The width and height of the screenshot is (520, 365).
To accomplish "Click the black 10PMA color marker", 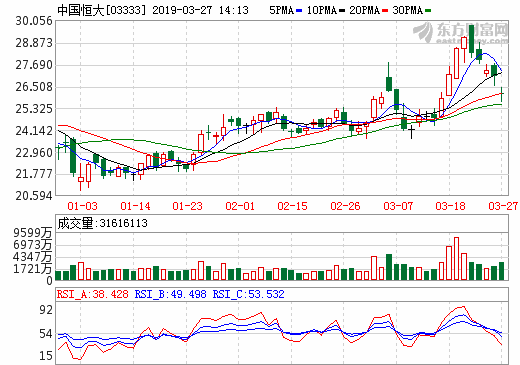I will (x=342, y=11).
